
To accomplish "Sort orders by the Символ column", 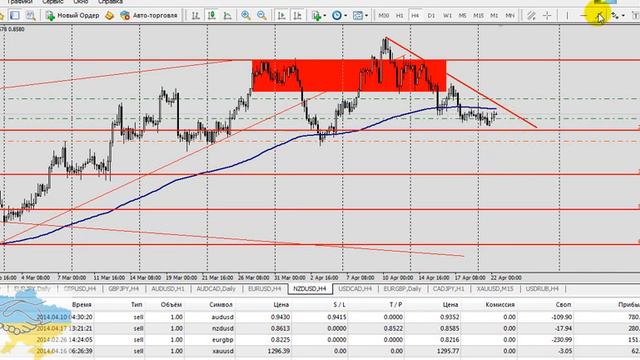I will point(221,304).
